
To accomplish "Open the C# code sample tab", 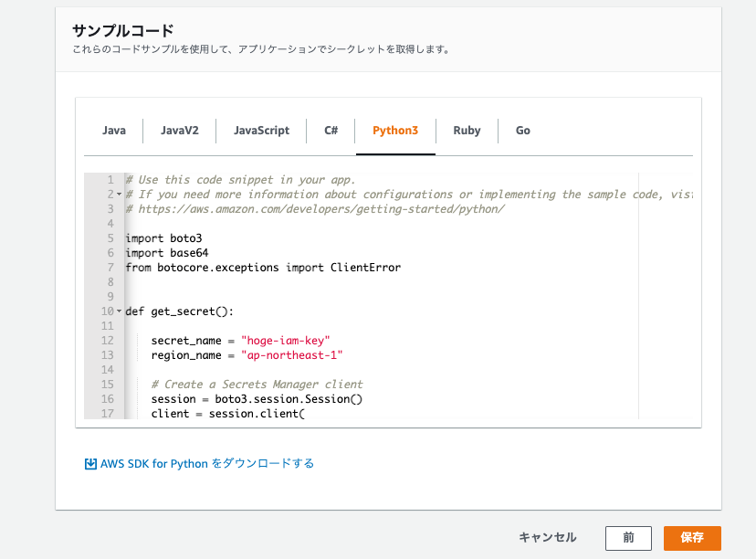I will coord(330,131).
